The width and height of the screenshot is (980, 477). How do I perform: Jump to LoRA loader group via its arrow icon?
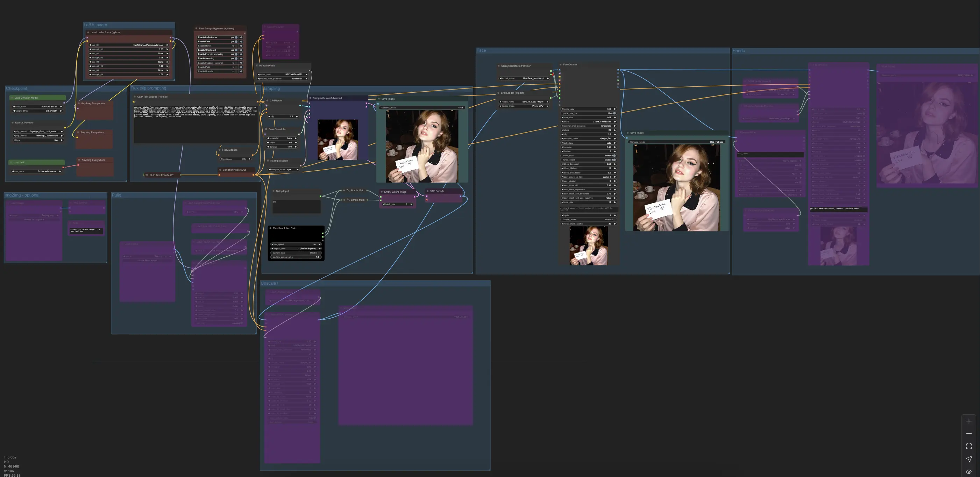(241, 37)
